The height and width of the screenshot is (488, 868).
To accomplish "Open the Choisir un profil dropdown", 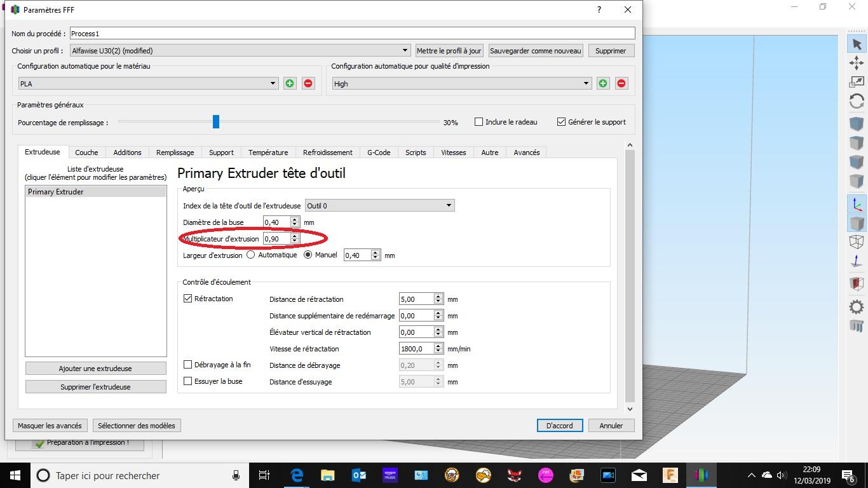I will click(240, 51).
